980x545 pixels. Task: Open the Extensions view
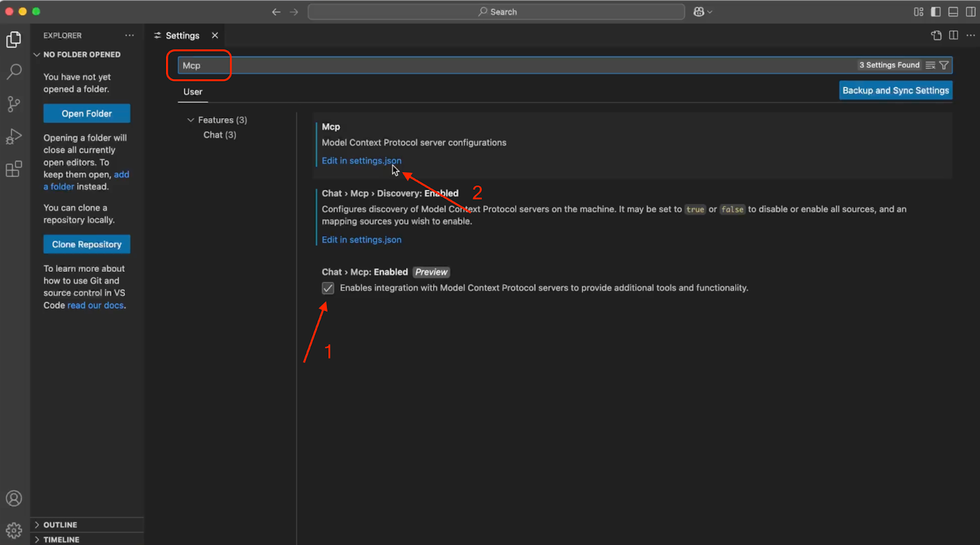tap(13, 169)
